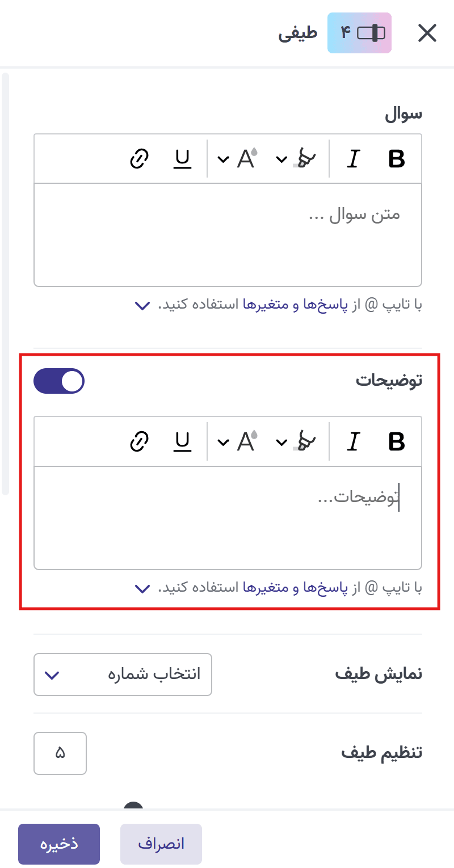Screen dimensions: 454x868
Task: Click the underline icon in the question toolbar
Action: click(182, 159)
